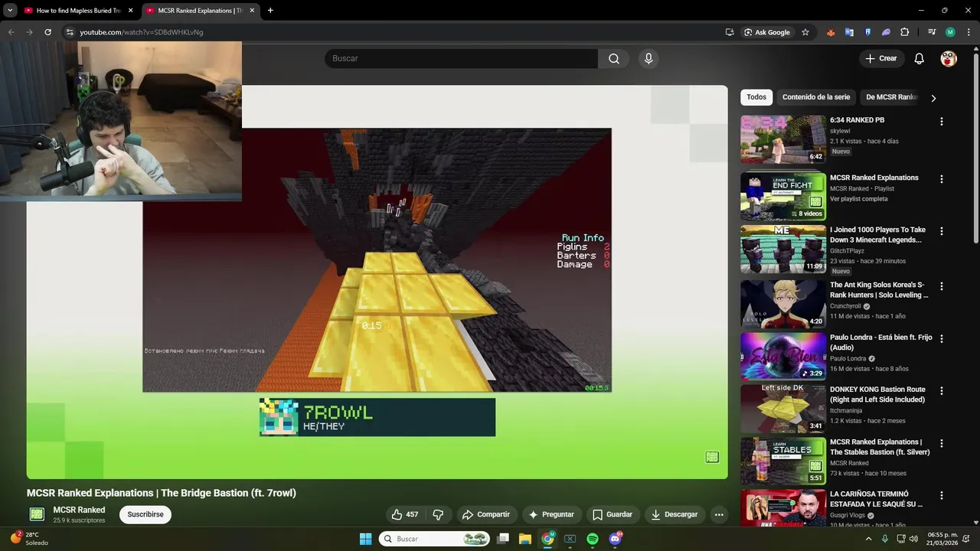Select Contenido de la serie chip
This screenshot has width=980, height=551.
click(x=816, y=97)
